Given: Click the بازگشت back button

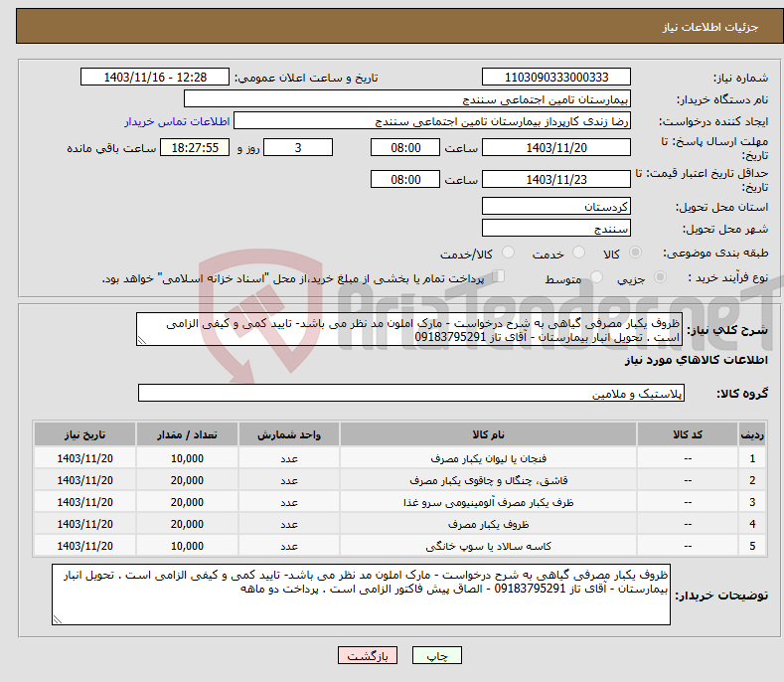Looking at the screenshot, I should (x=368, y=655).
